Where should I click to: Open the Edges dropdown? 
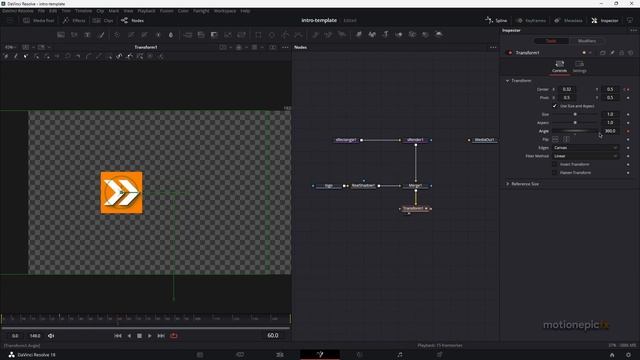tap(586, 148)
